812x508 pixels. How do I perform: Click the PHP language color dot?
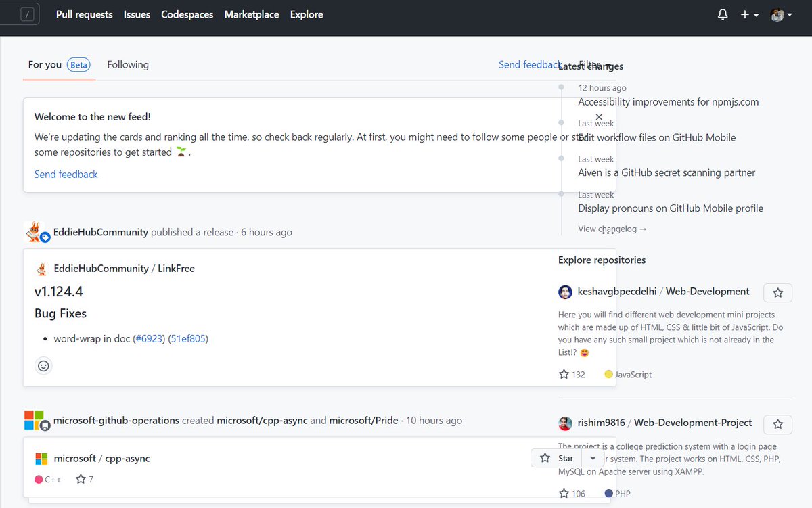(x=609, y=494)
